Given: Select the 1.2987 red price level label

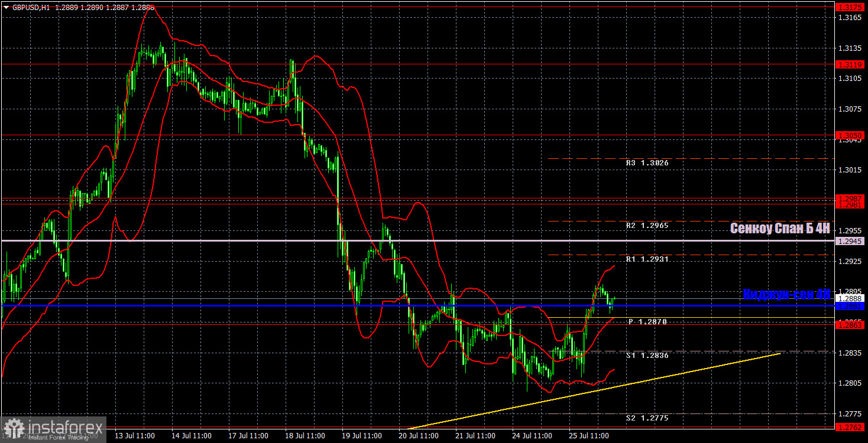Looking at the screenshot, I should (x=851, y=199).
